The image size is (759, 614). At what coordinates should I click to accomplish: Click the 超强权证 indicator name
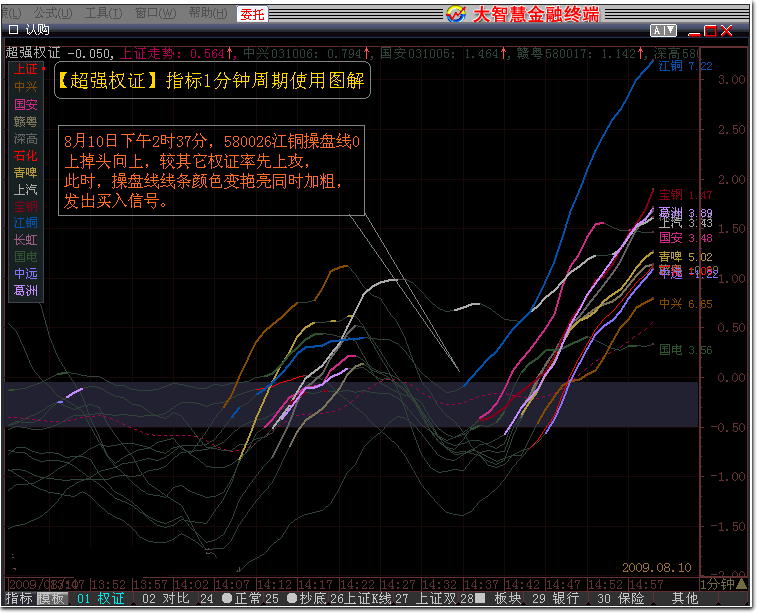tap(33, 53)
